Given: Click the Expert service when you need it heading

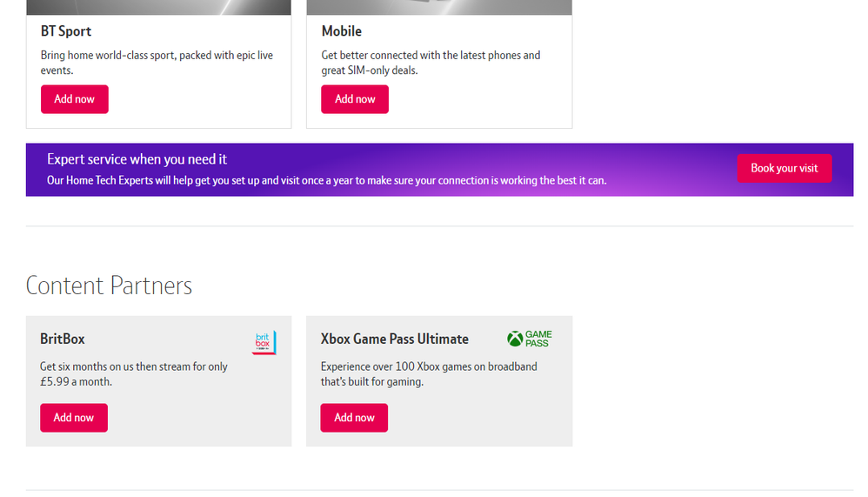Looking at the screenshot, I should pyautogui.click(x=137, y=159).
